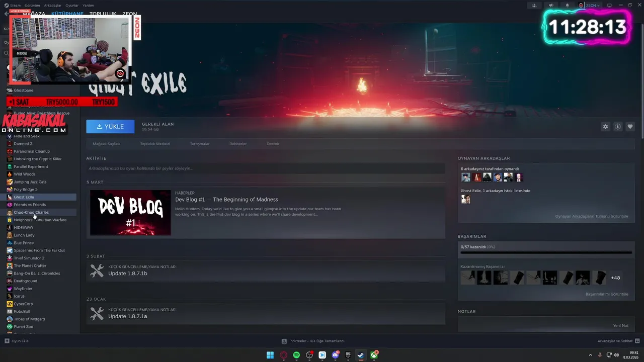Open the friends chat grid icon
The height and width of the screenshot is (362, 644).
coord(637,341)
